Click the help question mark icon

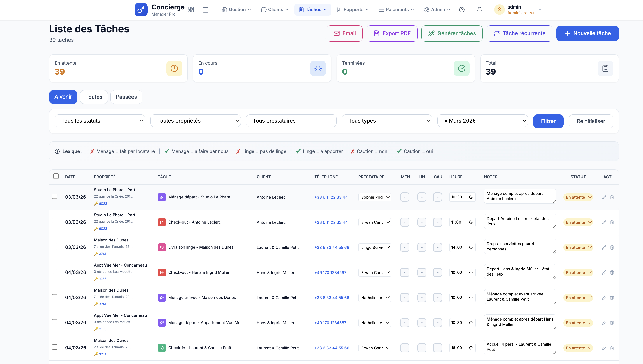[x=462, y=10]
